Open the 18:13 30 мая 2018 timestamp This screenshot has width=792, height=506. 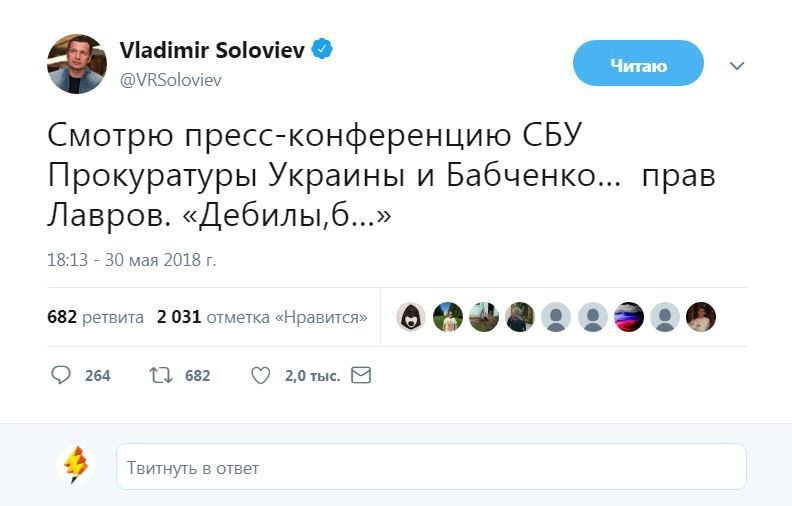click(x=131, y=260)
